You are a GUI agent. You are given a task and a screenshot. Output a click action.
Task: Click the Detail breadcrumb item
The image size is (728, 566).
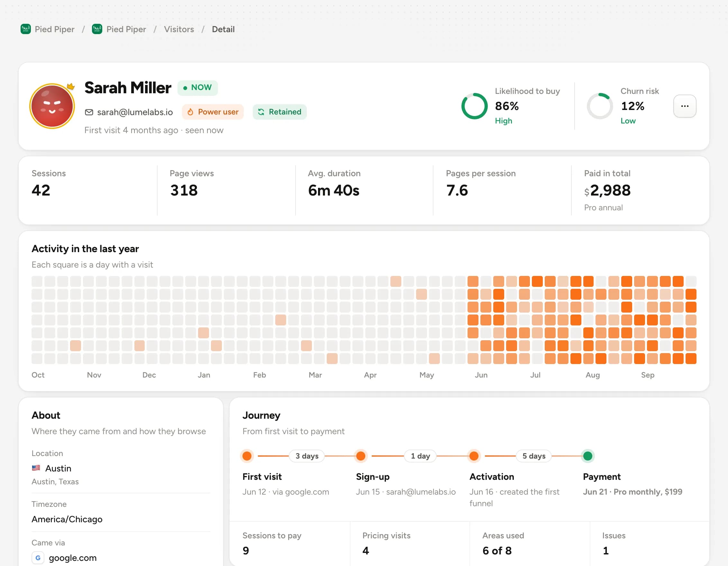pyautogui.click(x=223, y=29)
